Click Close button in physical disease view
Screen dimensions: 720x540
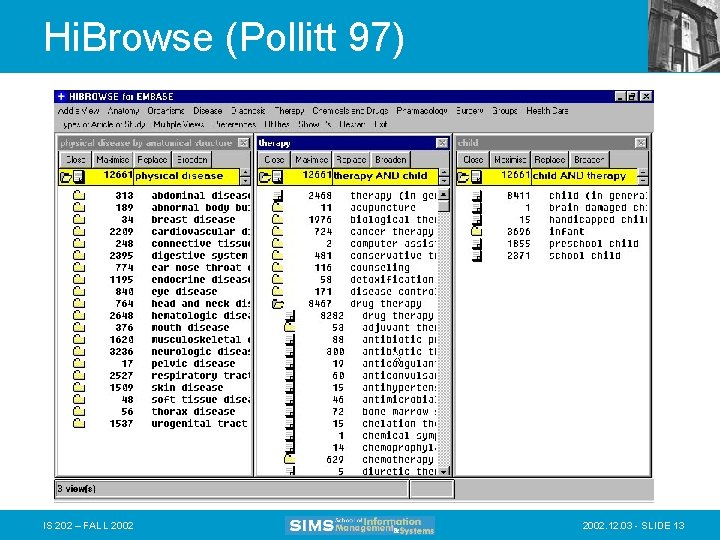tap(75, 159)
